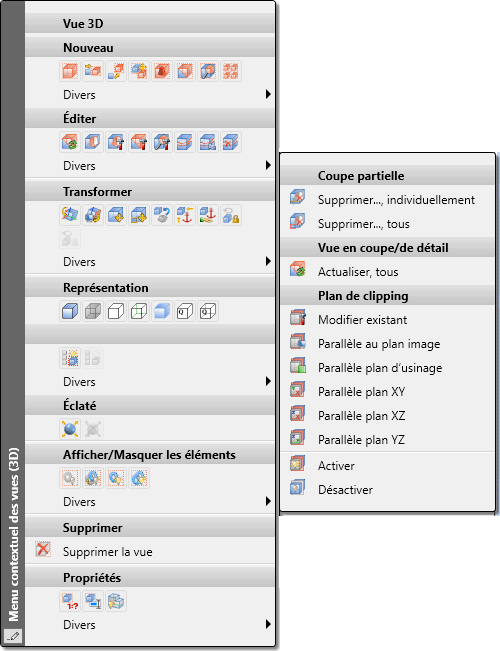This screenshot has height=651, width=500.
Task: Click the magnifier detail view icon under Nouveau
Action: (208, 71)
